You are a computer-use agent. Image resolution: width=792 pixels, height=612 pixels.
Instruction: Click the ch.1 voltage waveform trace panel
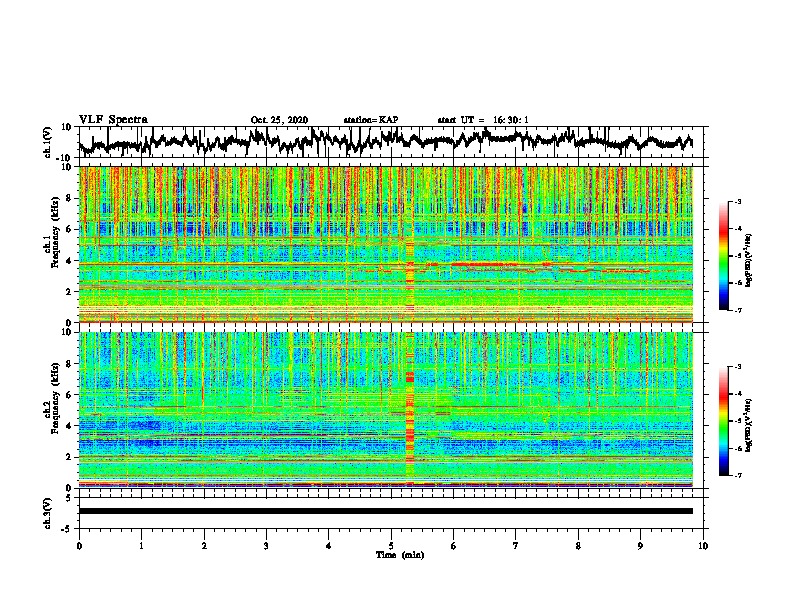pyautogui.click(x=393, y=142)
